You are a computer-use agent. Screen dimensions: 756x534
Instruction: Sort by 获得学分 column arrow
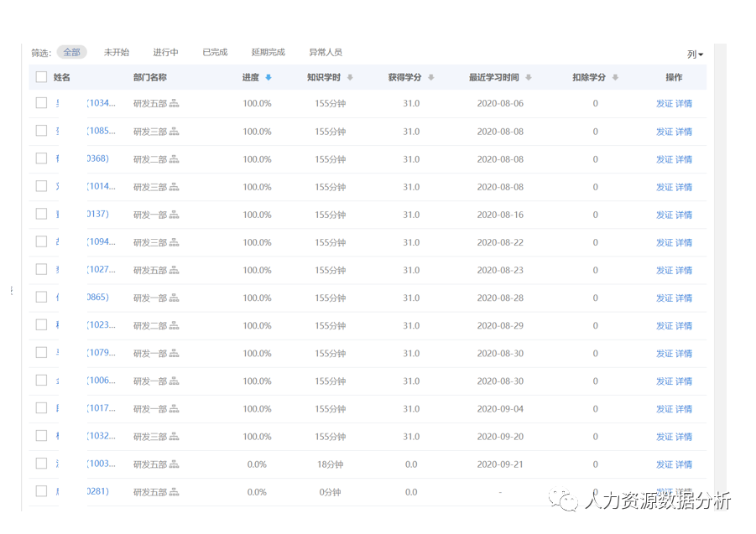click(x=431, y=77)
